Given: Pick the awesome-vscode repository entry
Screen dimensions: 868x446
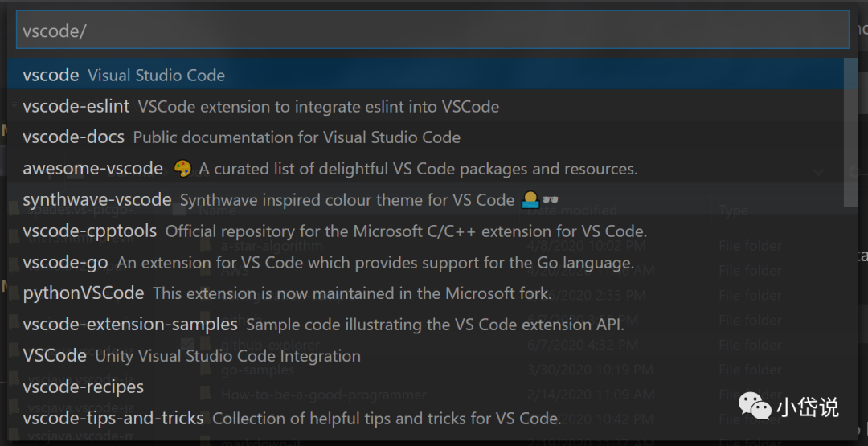Looking at the screenshot, I should [92, 169].
